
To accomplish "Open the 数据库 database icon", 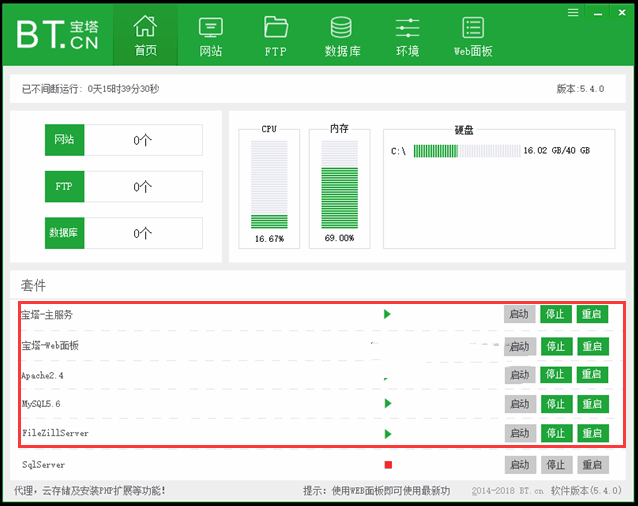I will [342, 35].
